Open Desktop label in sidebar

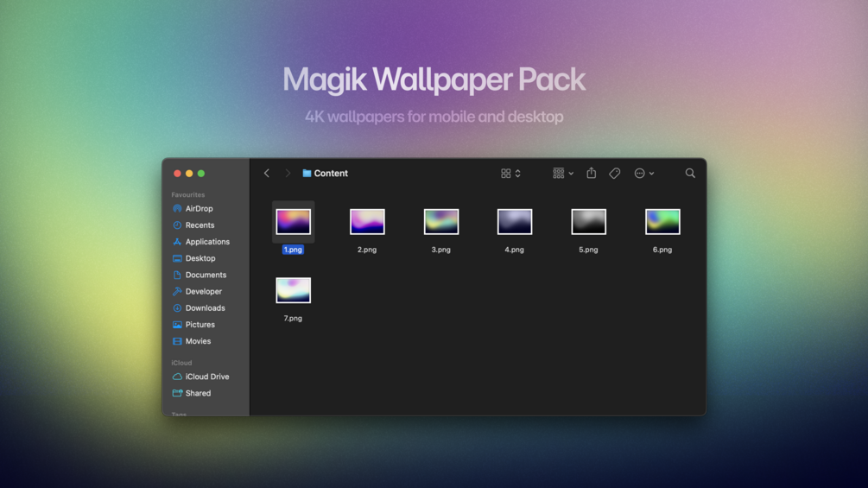click(x=200, y=258)
